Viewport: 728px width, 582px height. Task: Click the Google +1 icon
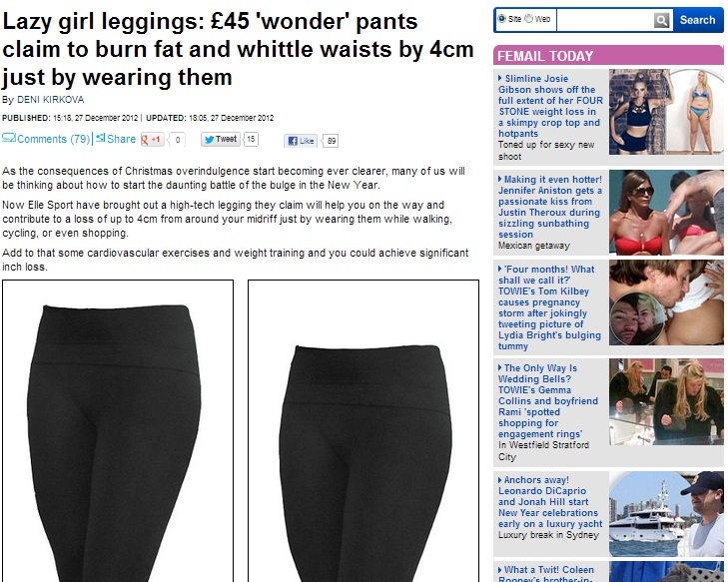click(152, 139)
